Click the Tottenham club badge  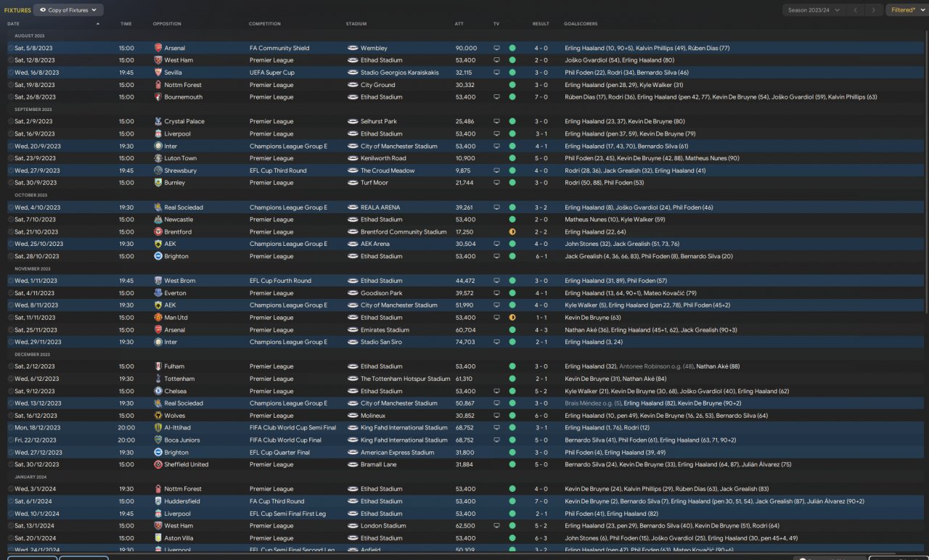[158, 379]
